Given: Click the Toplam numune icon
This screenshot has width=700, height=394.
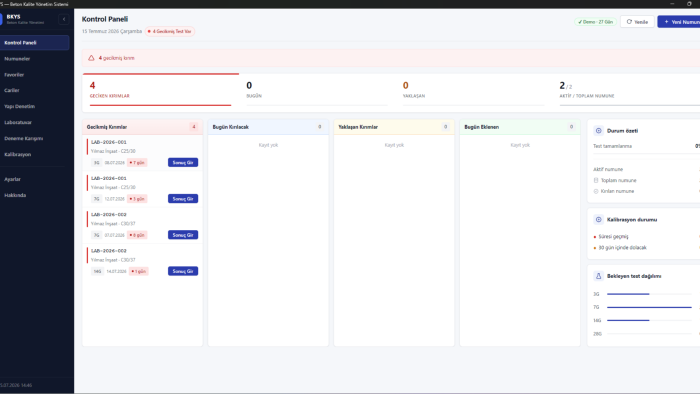Looking at the screenshot, I should (596, 180).
